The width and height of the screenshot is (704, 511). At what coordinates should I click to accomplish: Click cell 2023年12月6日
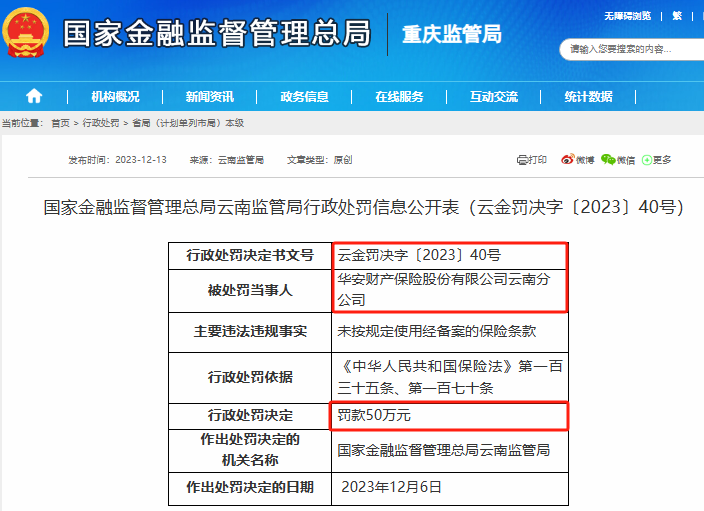click(x=450, y=488)
